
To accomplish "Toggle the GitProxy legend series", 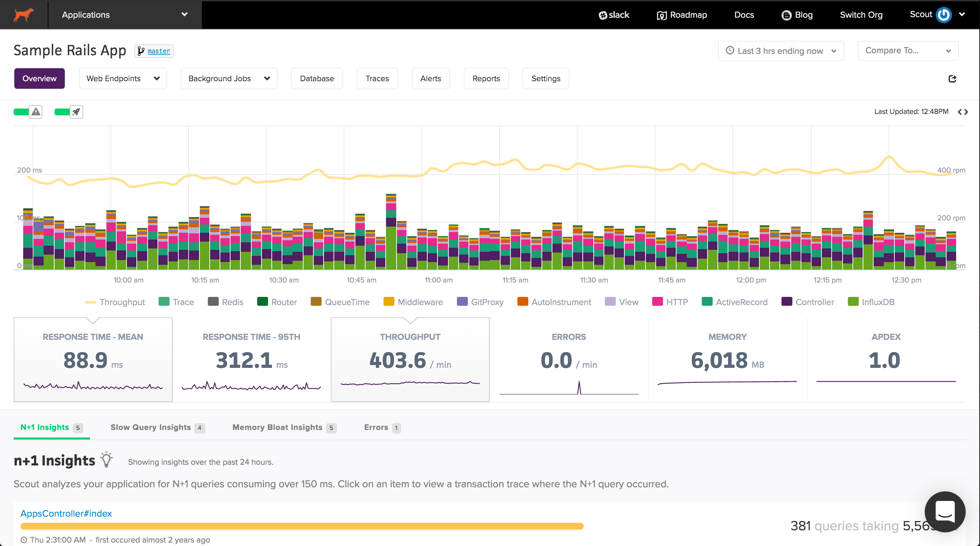I will pos(480,302).
